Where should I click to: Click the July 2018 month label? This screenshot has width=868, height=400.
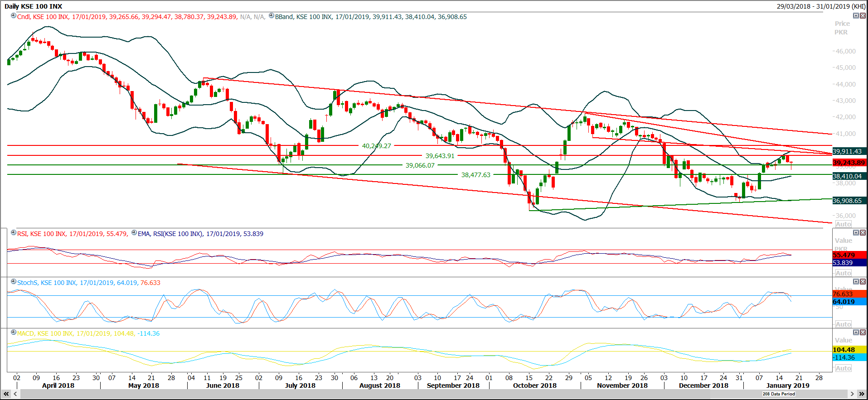pos(300,386)
